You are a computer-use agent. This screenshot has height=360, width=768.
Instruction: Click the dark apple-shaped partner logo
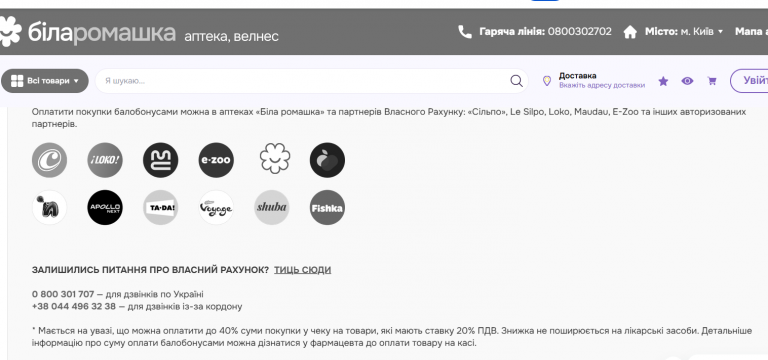click(327, 160)
